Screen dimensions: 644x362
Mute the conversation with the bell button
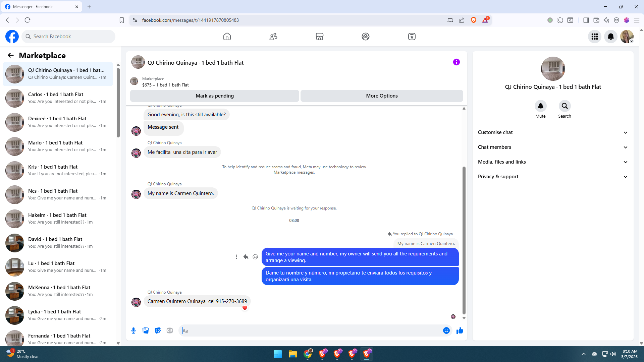click(541, 106)
